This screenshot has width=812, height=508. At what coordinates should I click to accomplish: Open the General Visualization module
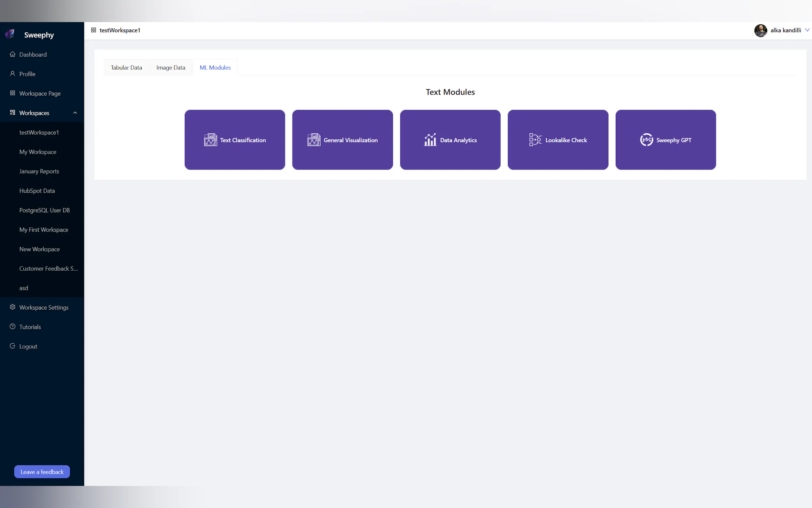(x=342, y=140)
